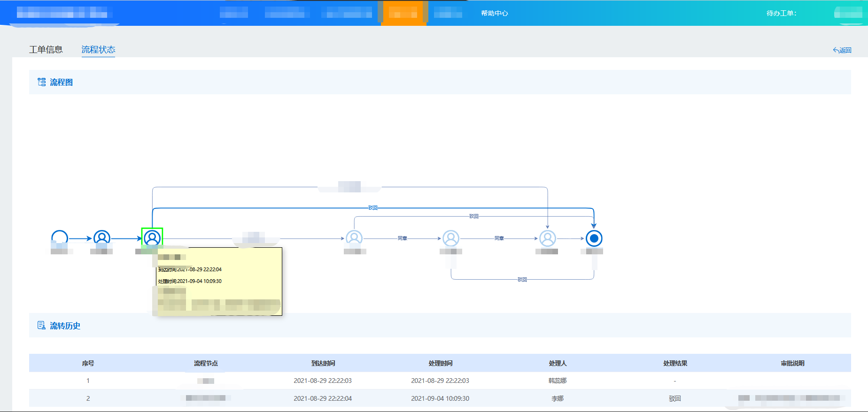The height and width of the screenshot is (412, 868).
Task: Select the green-highlighted user node
Action: (x=152, y=238)
